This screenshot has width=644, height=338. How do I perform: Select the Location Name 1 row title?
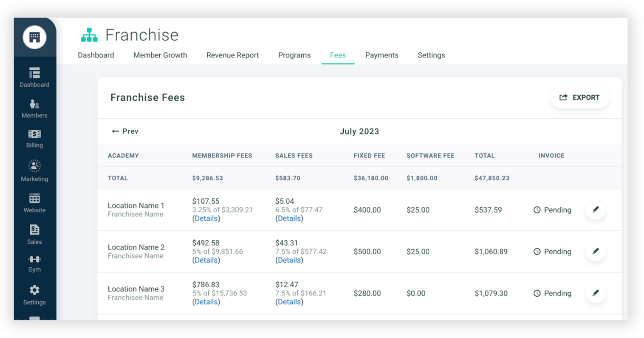(136, 205)
